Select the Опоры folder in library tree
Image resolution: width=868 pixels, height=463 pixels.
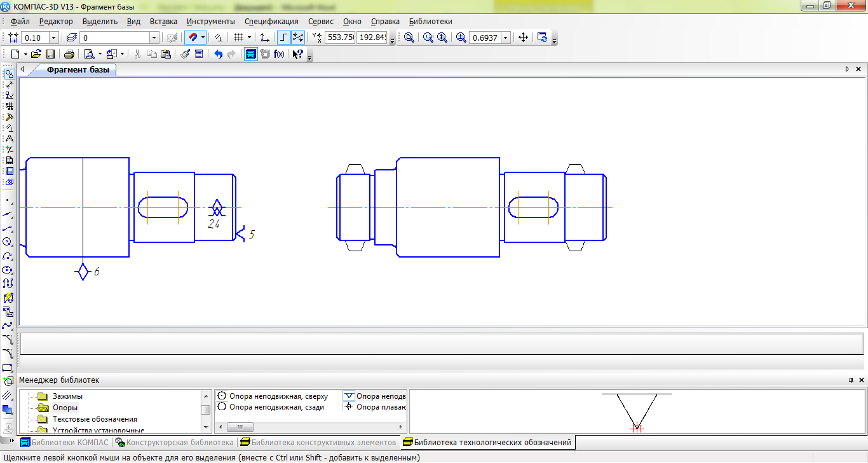pyautogui.click(x=65, y=408)
